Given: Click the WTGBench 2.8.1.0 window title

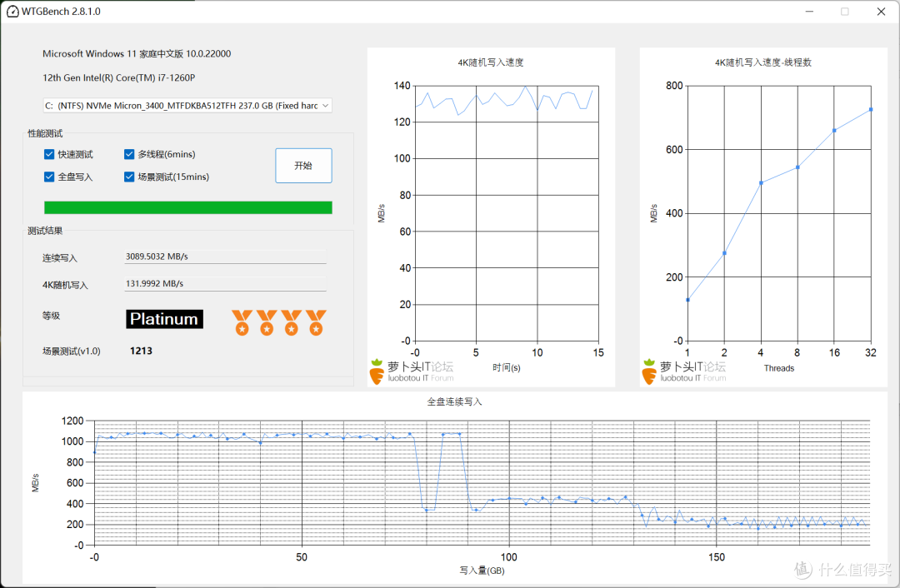Looking at the screenshot, I should (61, 12).
